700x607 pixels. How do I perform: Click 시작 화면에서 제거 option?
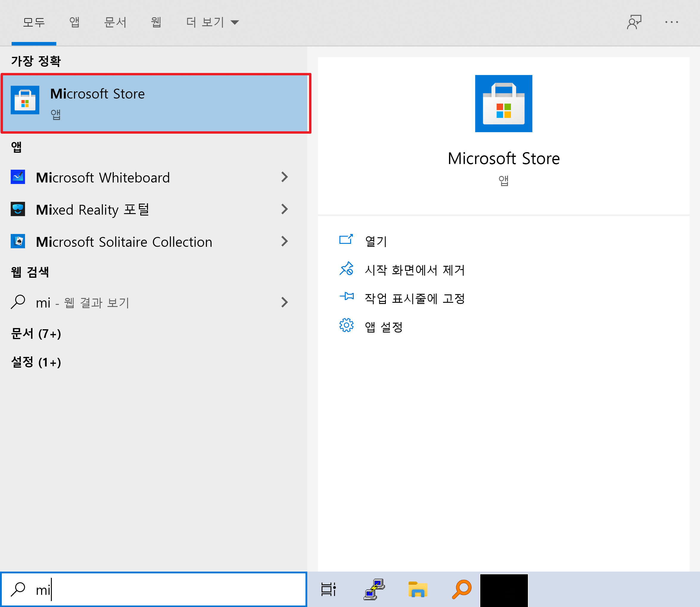(414, 270)
